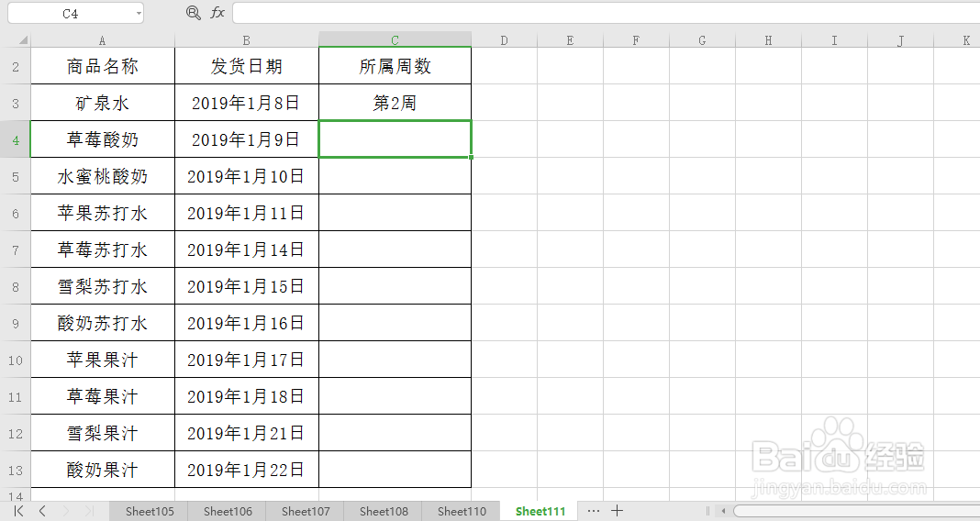Select column A header

pos(103,40)
